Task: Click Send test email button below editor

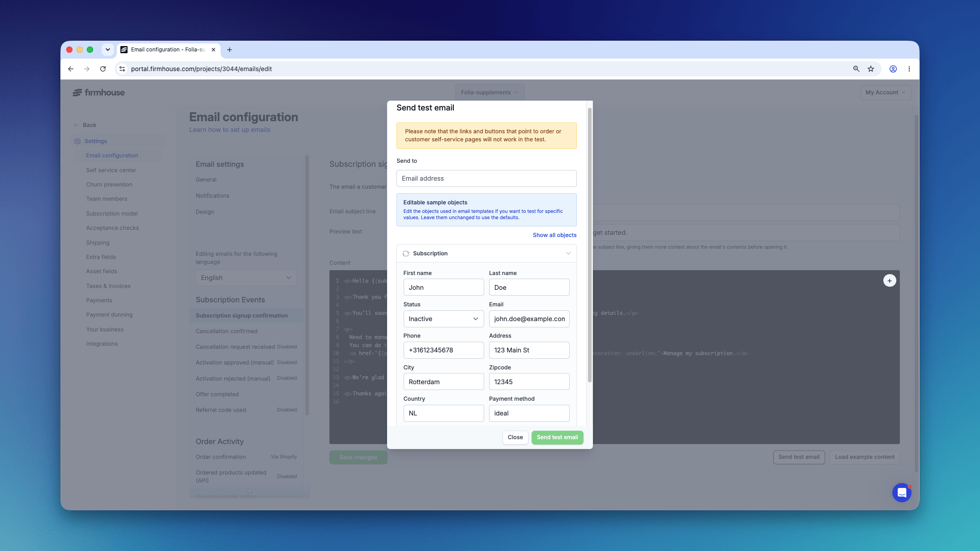Action: click(799, 457)
